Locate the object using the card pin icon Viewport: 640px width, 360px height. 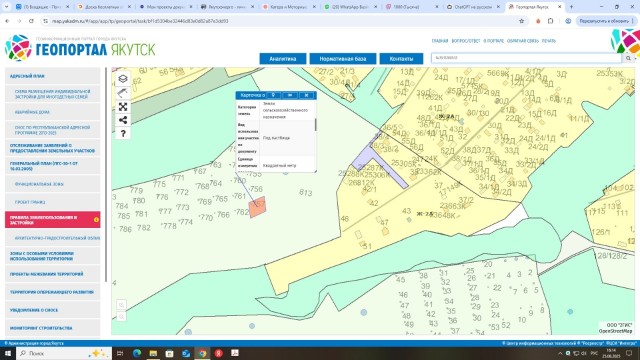(273, 95)
